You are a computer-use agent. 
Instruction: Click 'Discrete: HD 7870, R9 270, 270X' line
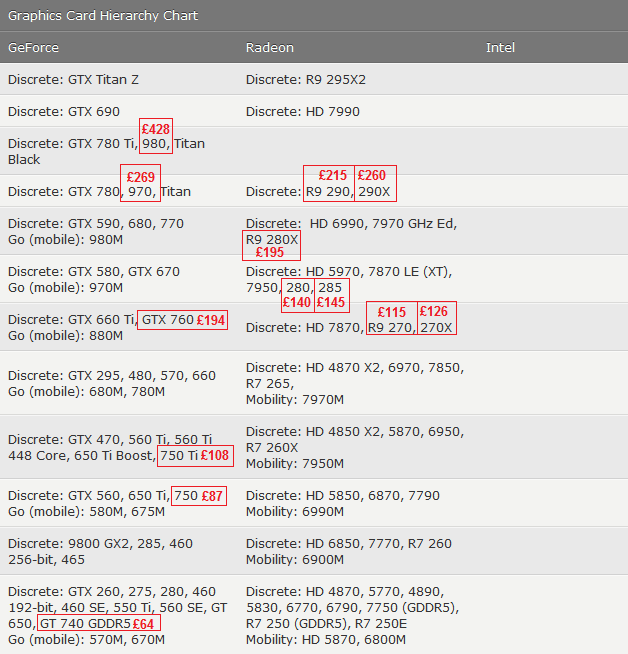pos(349,327)
